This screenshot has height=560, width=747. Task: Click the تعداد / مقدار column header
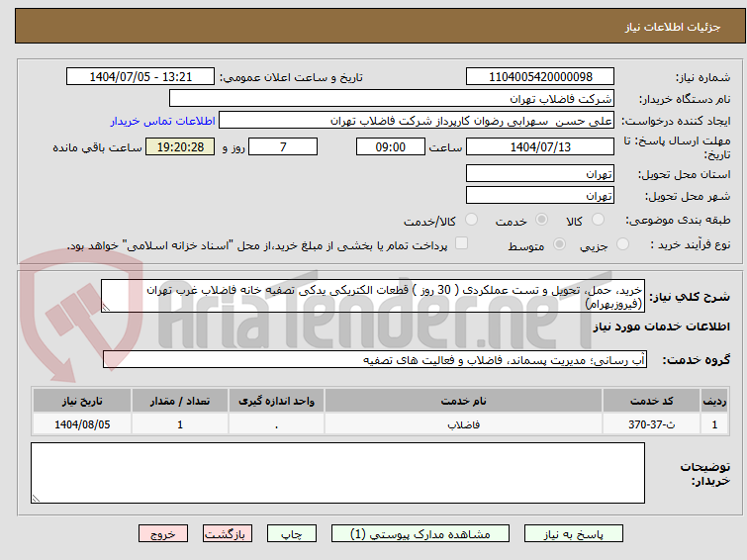click(x=180, y=401)
